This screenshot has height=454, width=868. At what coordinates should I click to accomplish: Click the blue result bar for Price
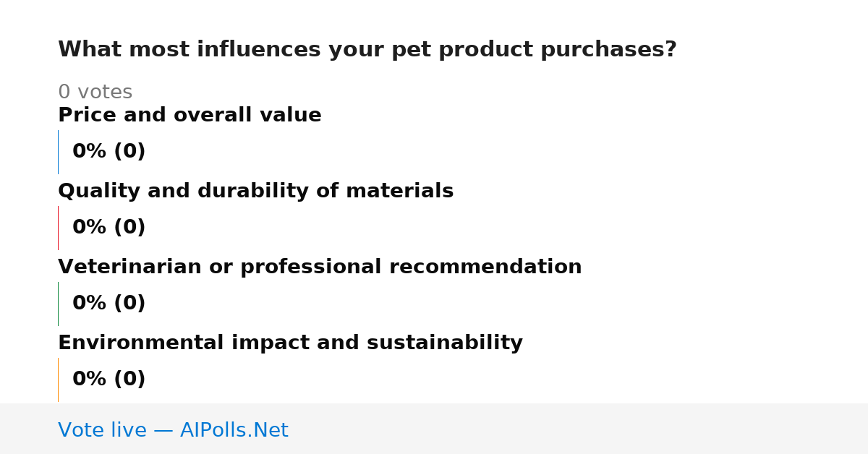(58, 152)
